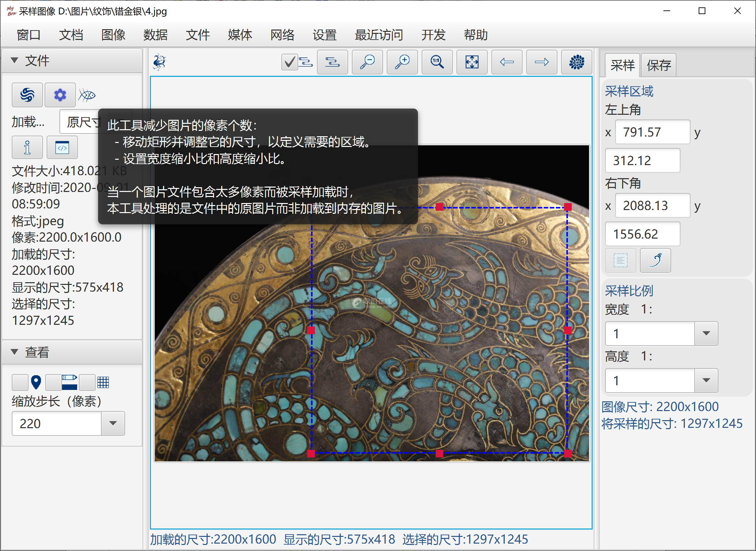The height and width of the screenshot is (551, 756).
Task: Open the 文件 menu in the menu bar
Action: pyautogui.click(x=198, y=35)
